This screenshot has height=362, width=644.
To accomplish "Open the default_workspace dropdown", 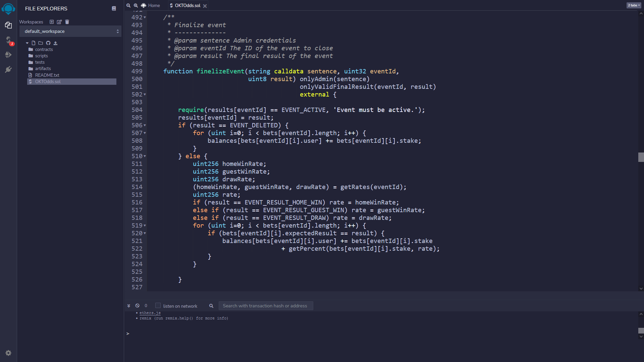I will pyautogui.click(x=70, y=31).
